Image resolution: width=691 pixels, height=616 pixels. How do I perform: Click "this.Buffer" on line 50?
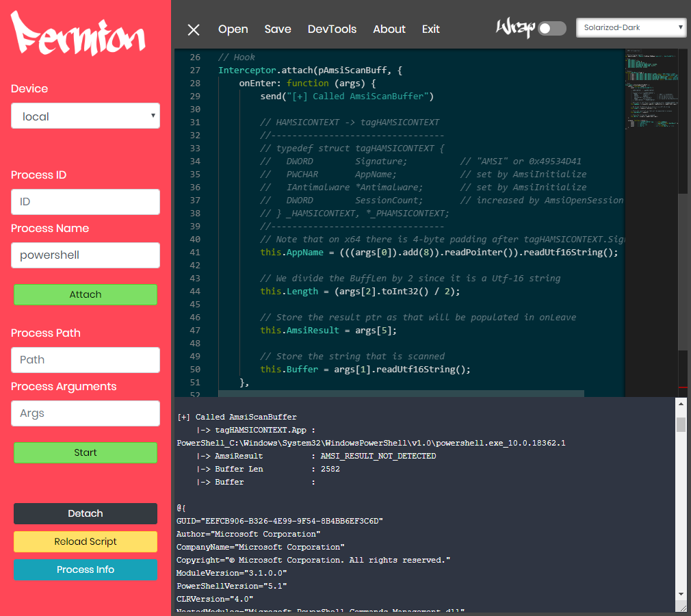coord(289,370)
